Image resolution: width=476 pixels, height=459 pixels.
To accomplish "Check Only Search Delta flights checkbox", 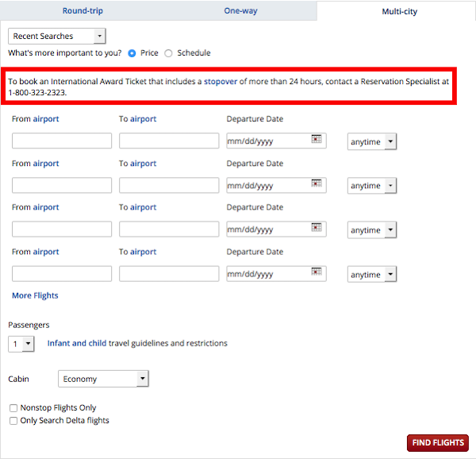I will point(13,421).
